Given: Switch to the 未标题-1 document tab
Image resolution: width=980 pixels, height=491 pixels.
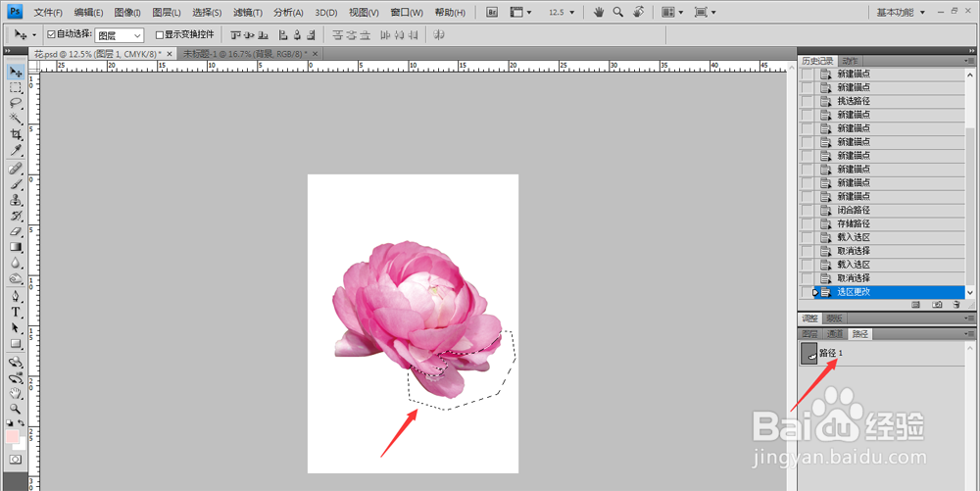Looking at the screenshot, I should (x=250, y=54).
